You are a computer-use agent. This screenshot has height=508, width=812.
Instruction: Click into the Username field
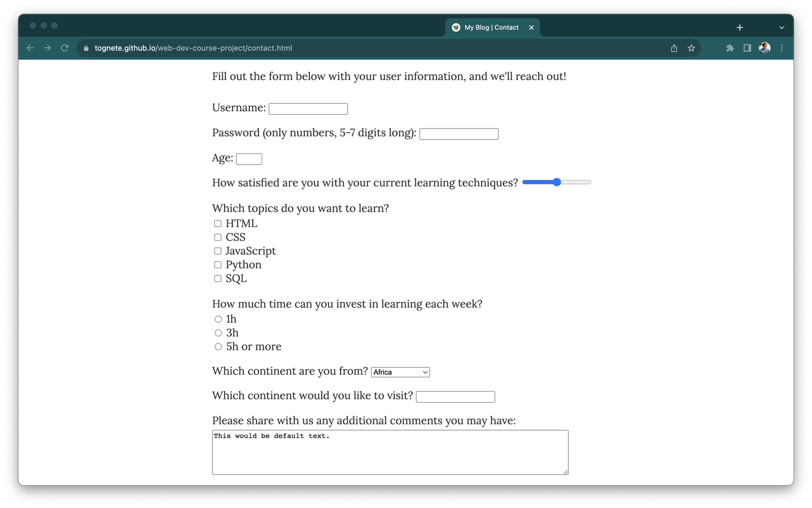[308, 108]
